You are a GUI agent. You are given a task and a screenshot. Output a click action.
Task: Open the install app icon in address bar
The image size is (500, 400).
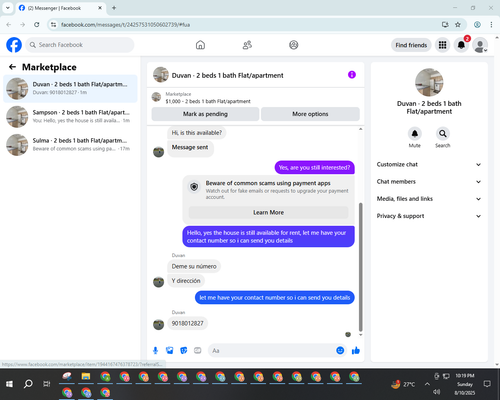(445, 24)
